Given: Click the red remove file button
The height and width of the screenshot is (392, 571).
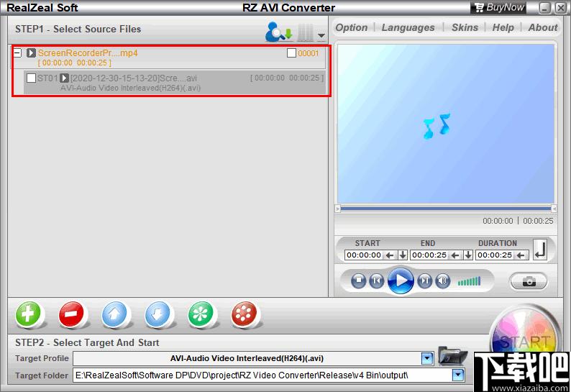Looking at the screenshot, I should coord(71,314).
